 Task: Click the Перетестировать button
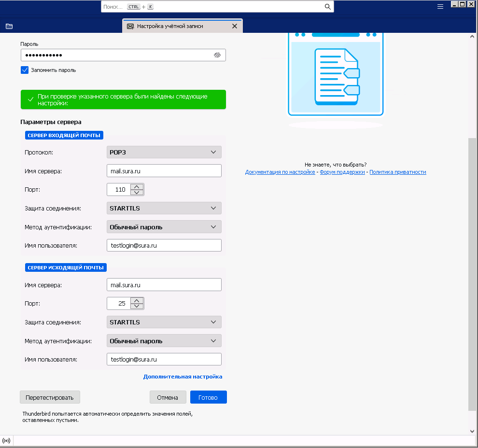pos(50,397)
